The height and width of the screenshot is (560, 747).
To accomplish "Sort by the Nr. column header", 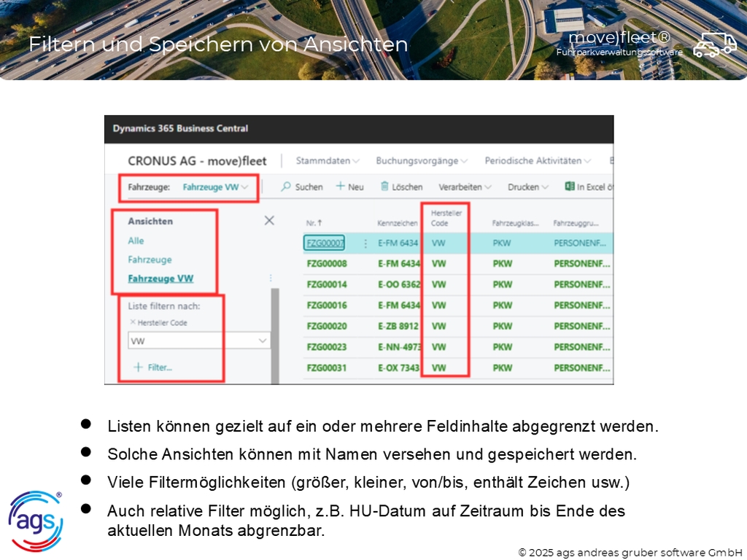I will click(x=314, y=222).
